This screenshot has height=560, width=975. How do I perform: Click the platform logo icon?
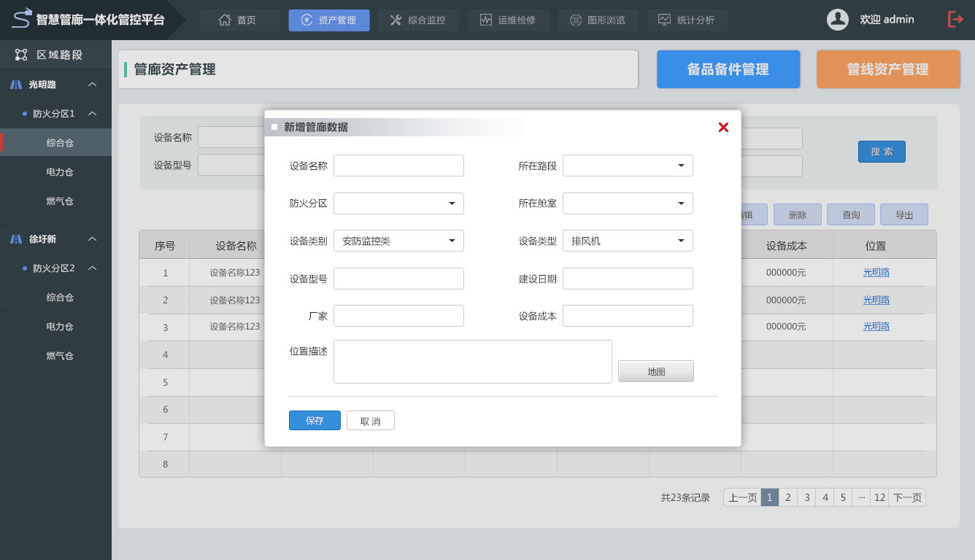22,18
